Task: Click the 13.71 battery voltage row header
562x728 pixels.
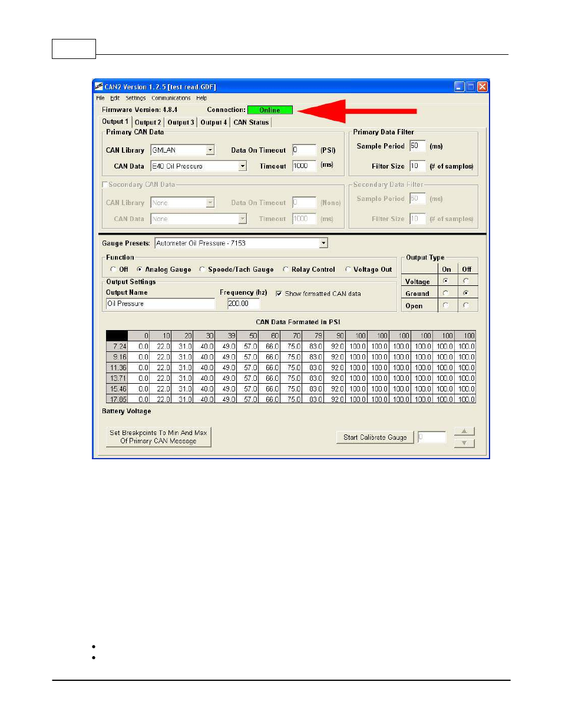Action: (x=117, y=378)
